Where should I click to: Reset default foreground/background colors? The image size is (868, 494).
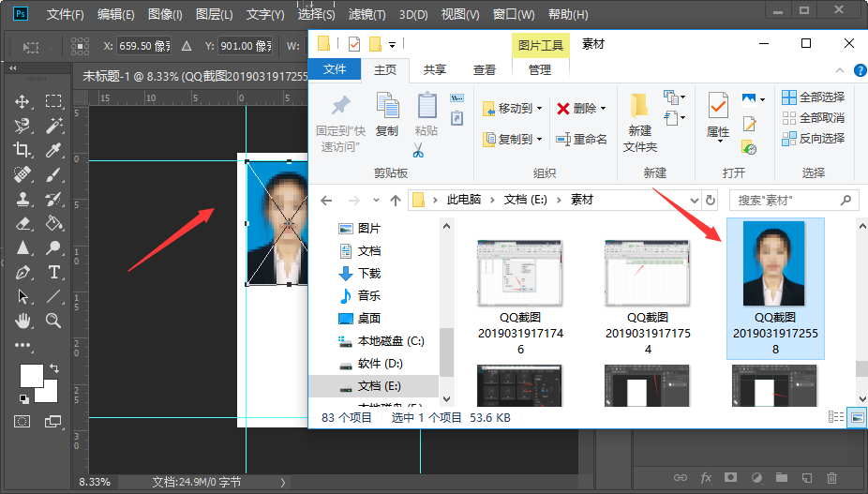(x=23, y=398)
